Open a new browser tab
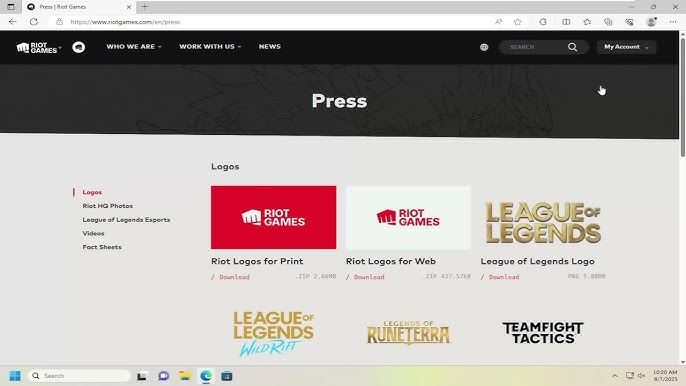This screenshot has width=686, height=386. point(145,7)
